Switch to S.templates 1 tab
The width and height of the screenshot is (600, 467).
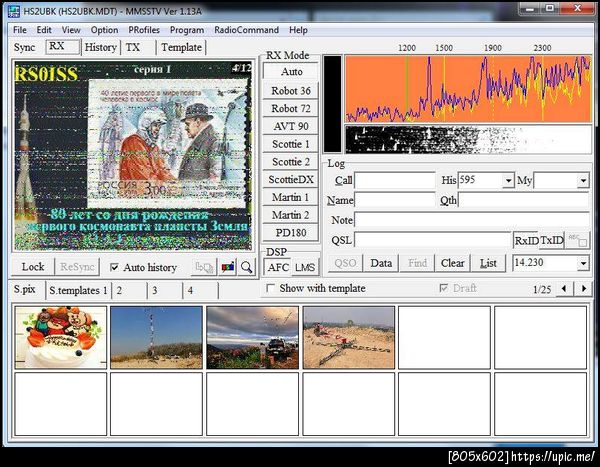click(x=78, y=291)
